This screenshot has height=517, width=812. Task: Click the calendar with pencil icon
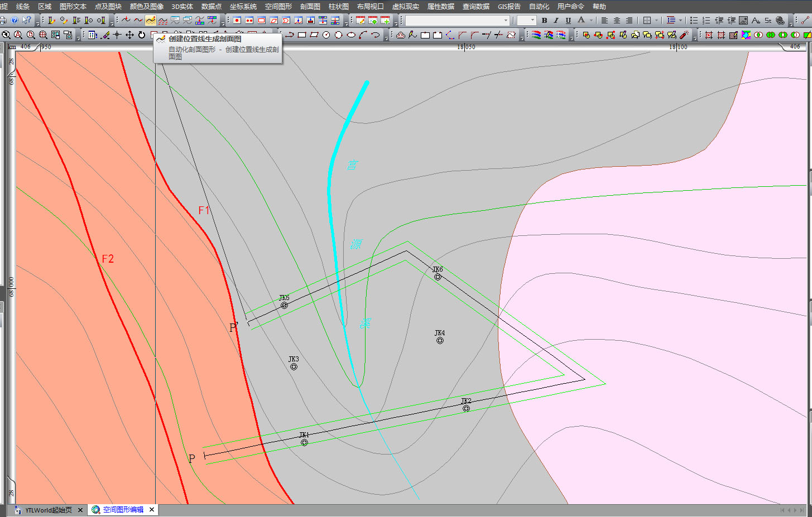click(361, 20)
